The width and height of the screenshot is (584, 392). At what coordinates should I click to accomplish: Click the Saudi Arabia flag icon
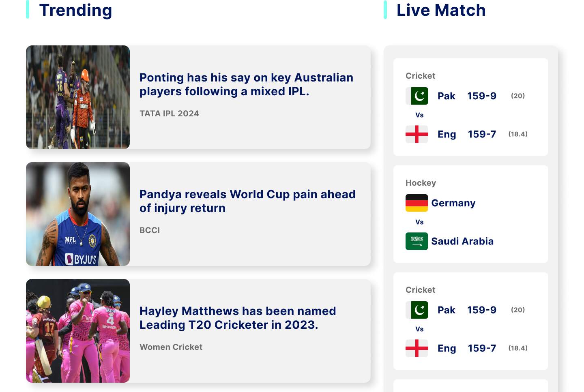tap(417, 241)
